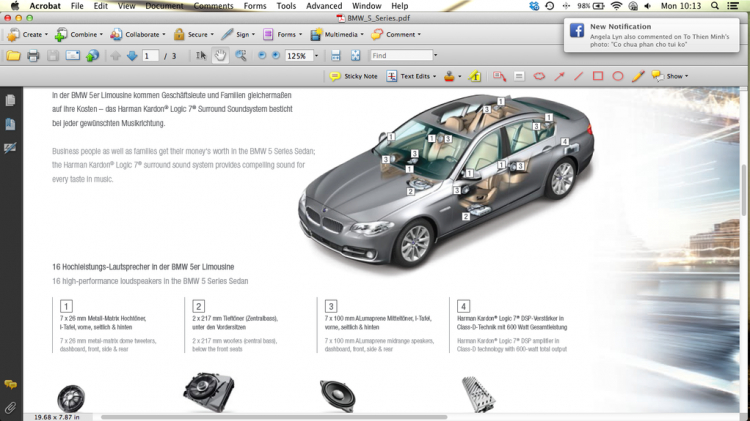Click the volume icon in menu bar

click(x=648, y=6)
